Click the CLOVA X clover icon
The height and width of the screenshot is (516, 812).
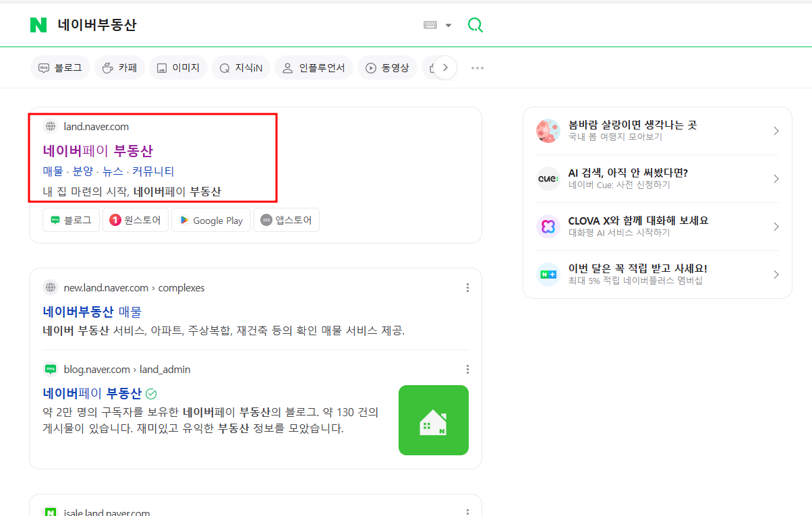[x=548, y=227]
